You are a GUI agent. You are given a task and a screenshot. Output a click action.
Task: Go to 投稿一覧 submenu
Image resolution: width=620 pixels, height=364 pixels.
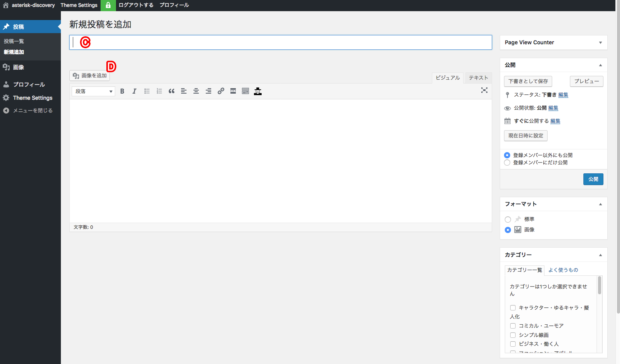(14, 41)
